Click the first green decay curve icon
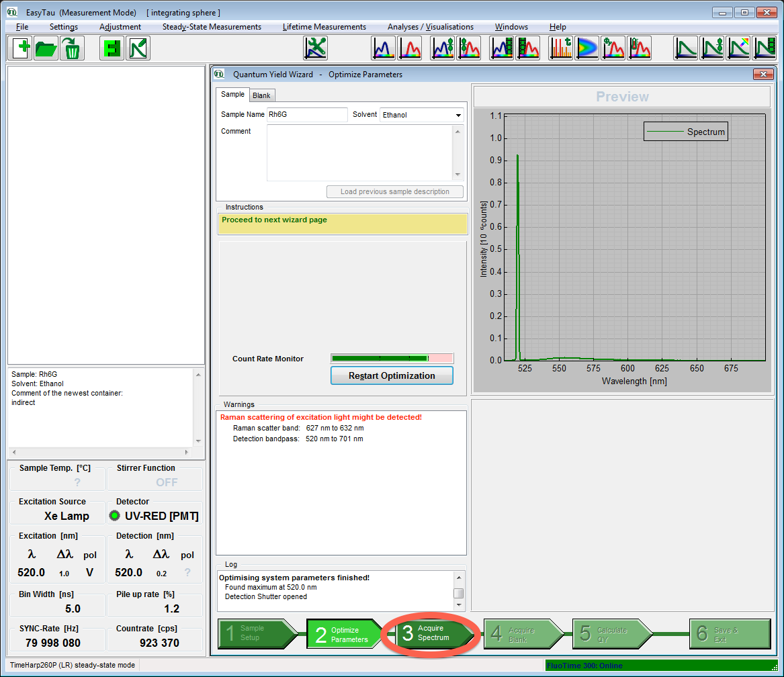This screenshot has width=784, height=677. point(687,48)
